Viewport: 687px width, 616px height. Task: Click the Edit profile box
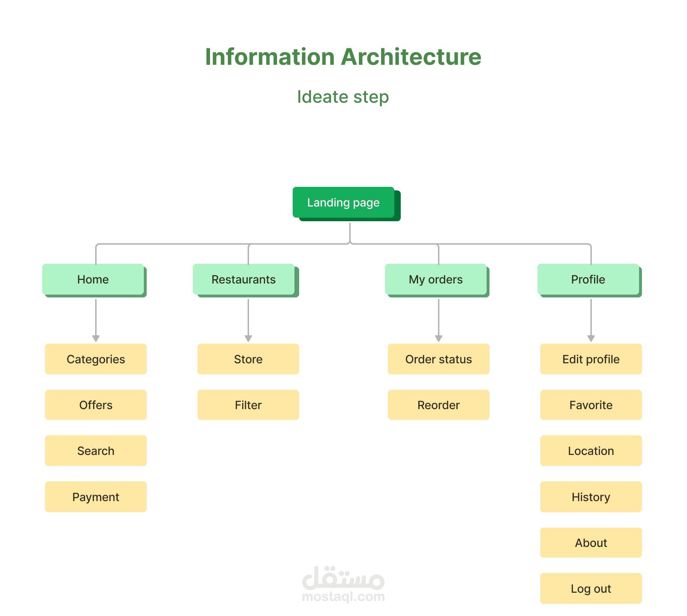591,359
